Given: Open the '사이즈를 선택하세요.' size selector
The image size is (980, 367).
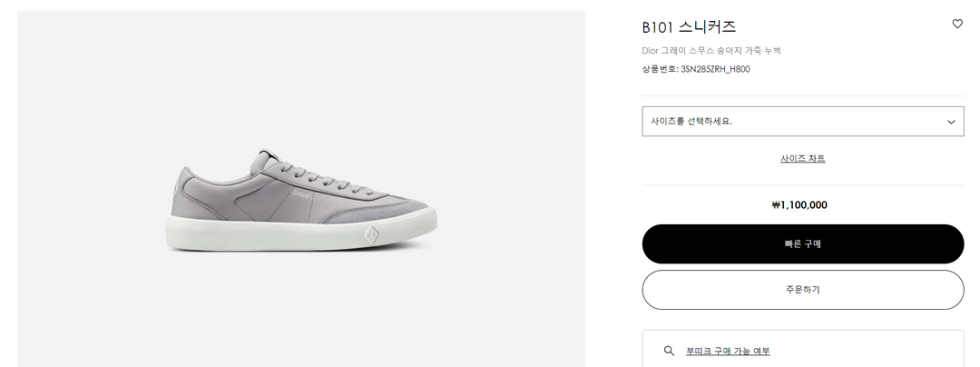Looking at the screenshot, I should tap(789, 122).
